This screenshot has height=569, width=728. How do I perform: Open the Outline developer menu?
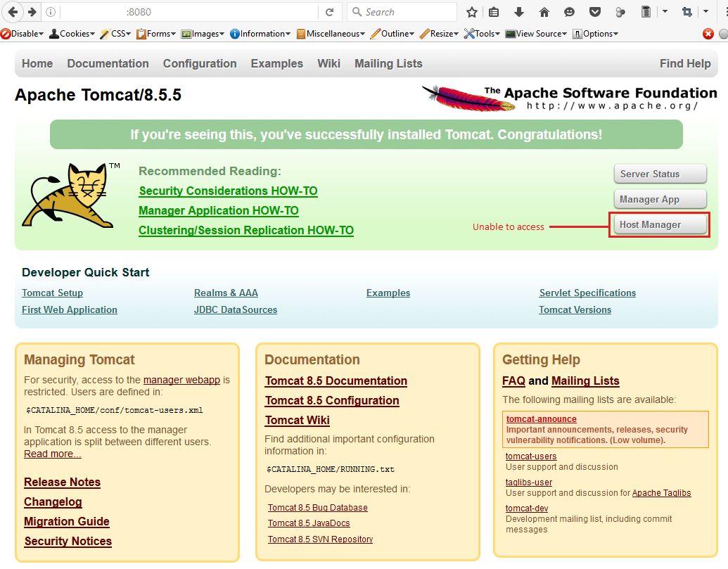(392, 34)
